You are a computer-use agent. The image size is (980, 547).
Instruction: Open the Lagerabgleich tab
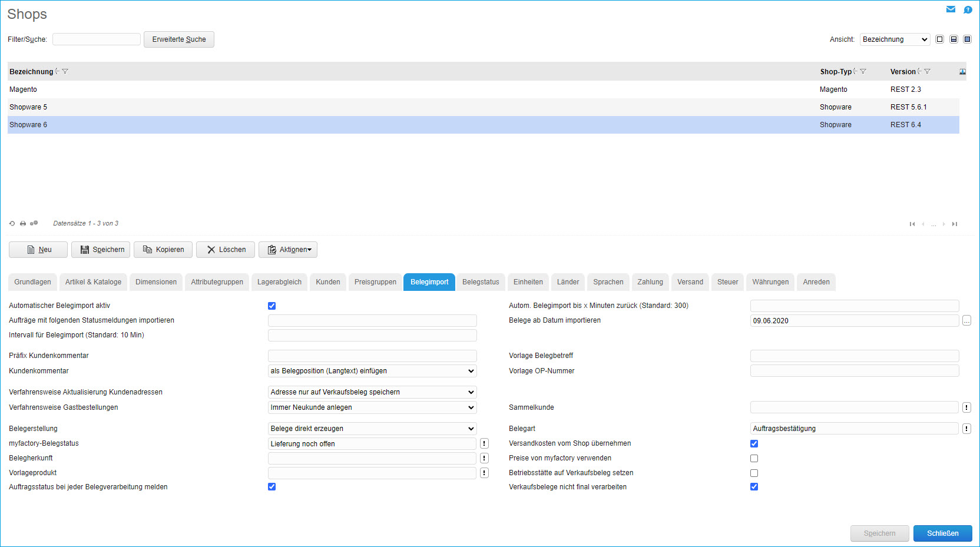pyautogui.click(x=279, y=282)
